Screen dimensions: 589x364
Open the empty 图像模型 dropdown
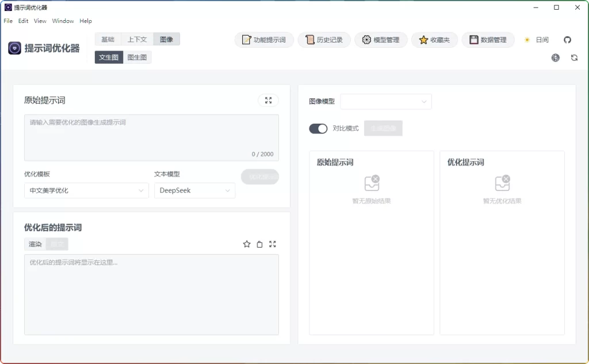coord(385,101)
